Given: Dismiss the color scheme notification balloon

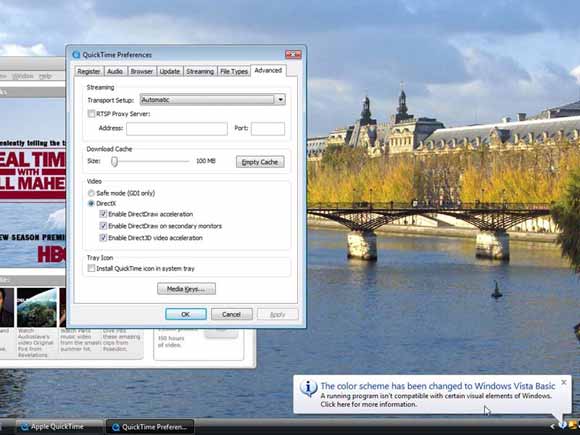Looking at the screenshot, I should point(564,382).
